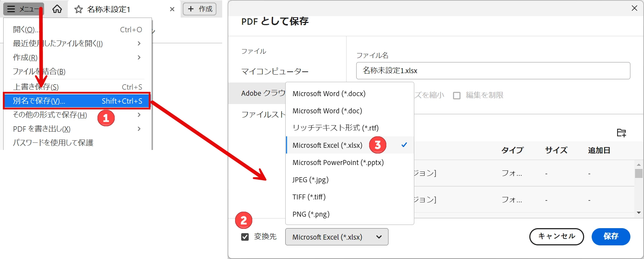Select ファイルストレージ location entry

tap(263, 114)
